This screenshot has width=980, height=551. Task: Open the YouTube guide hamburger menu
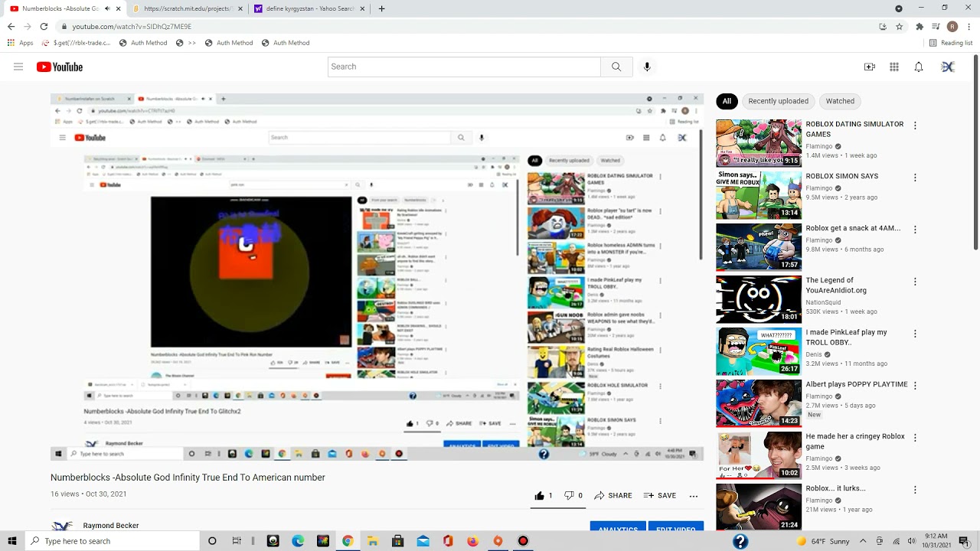coord(18,67)
